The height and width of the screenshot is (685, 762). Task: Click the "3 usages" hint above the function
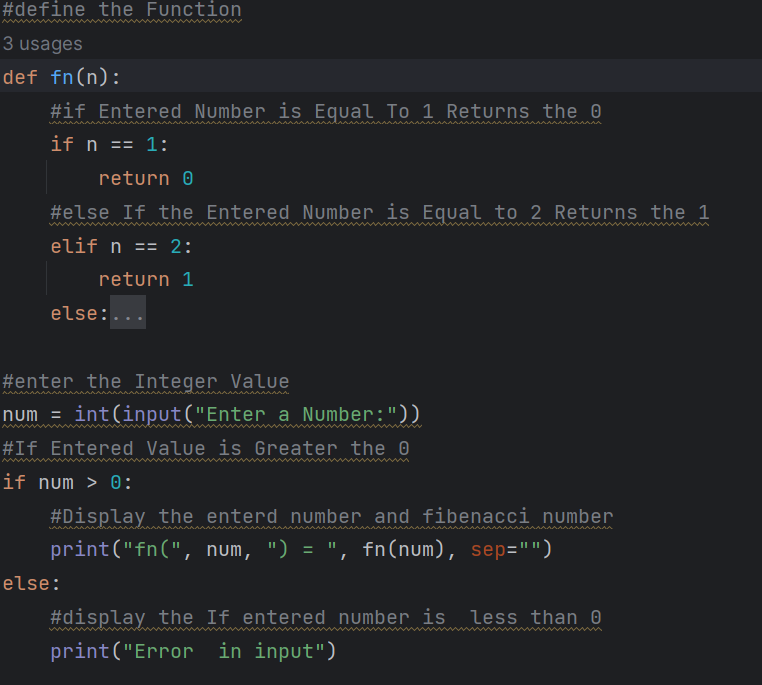point(42,44)
